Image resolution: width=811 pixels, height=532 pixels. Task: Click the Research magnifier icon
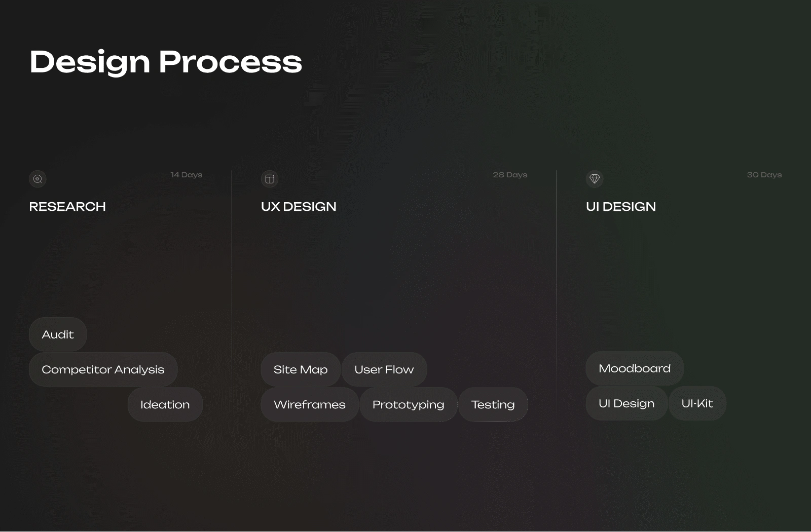click(x=38, y=179)
